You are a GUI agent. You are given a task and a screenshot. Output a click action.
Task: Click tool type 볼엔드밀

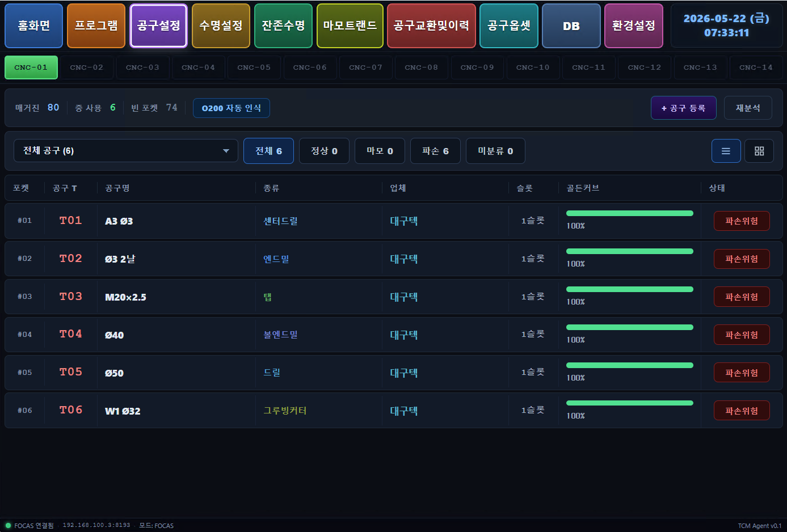point(280,335)
